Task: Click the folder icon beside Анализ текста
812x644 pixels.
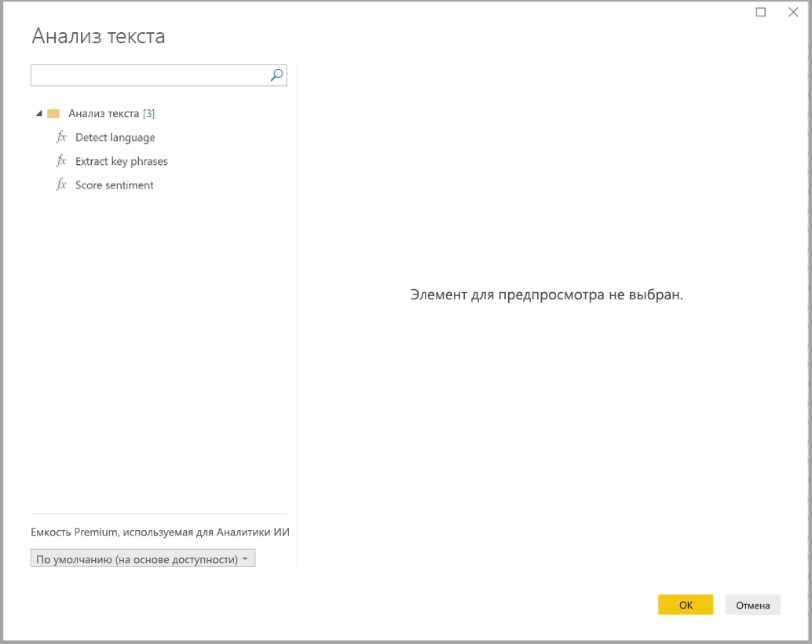Action: coord(53,113)
